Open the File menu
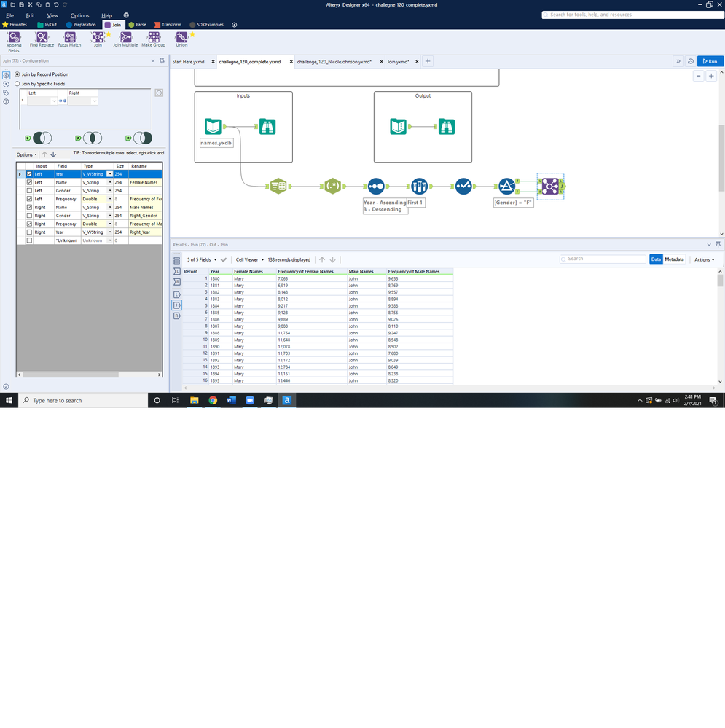Screen dimensions: 725x728 [x=9, y=15]
